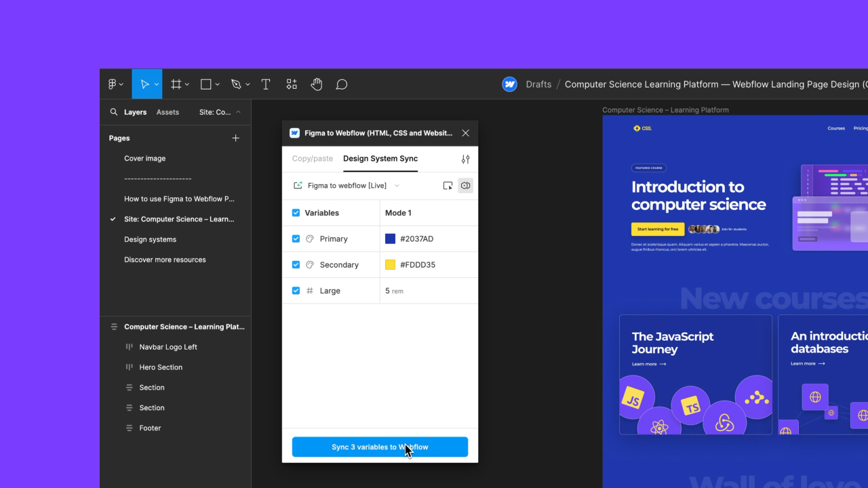Toggle the Large variable checkbox
The image size is (868, 488).
click(296, 290)
